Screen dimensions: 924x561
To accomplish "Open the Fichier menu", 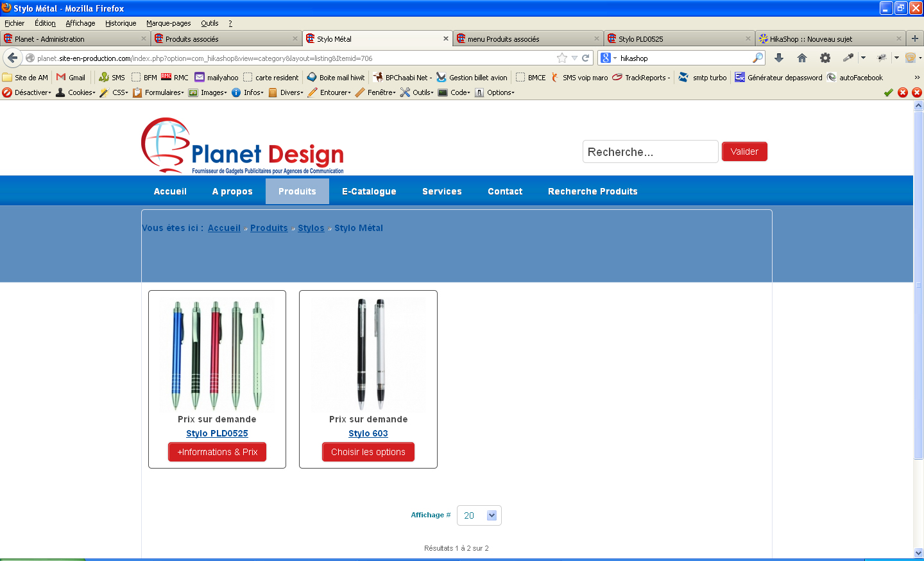I will point(14,23).
